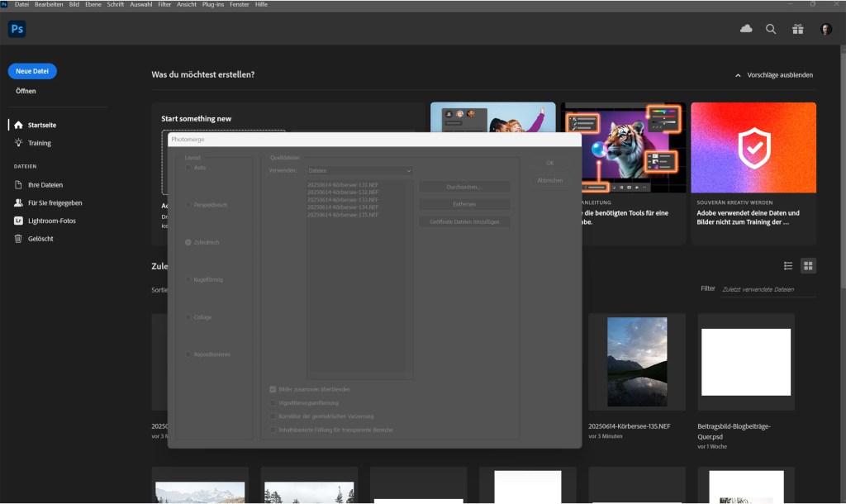Open search with the magnifier icon
Image resolution: width=846 pixels, height=504 pixels.
770,28
